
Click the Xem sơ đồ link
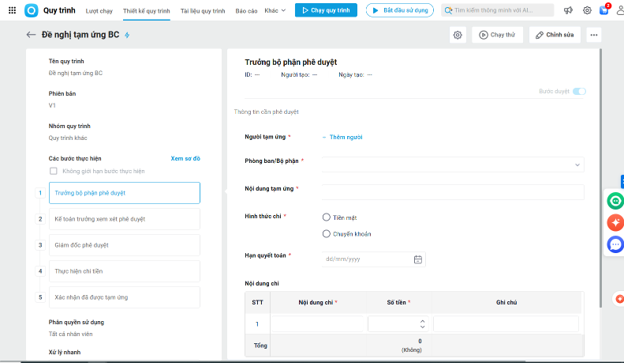(185, 158)
